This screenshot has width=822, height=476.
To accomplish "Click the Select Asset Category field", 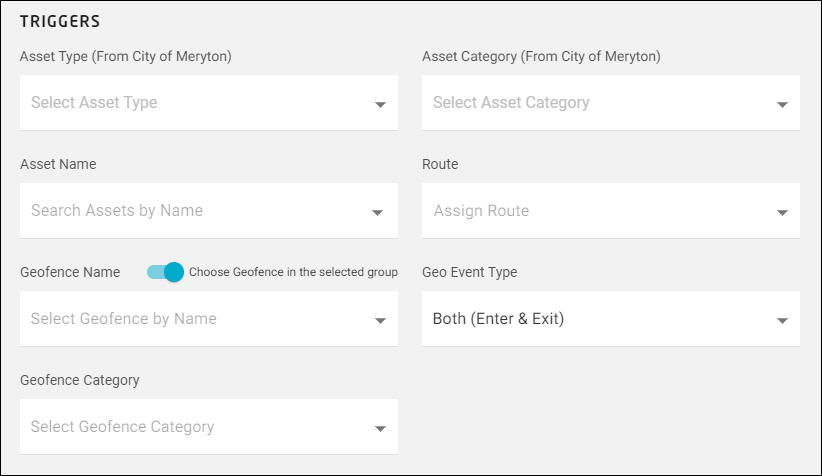I will (590, 102).
